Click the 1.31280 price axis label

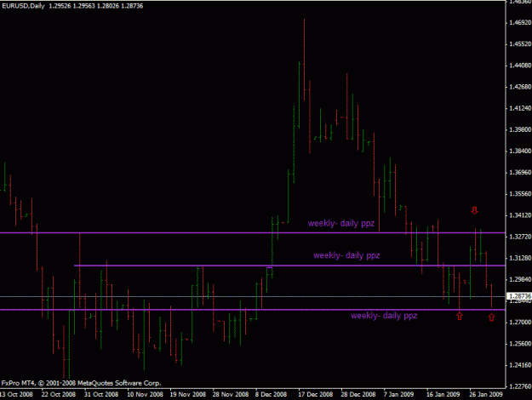520,258
